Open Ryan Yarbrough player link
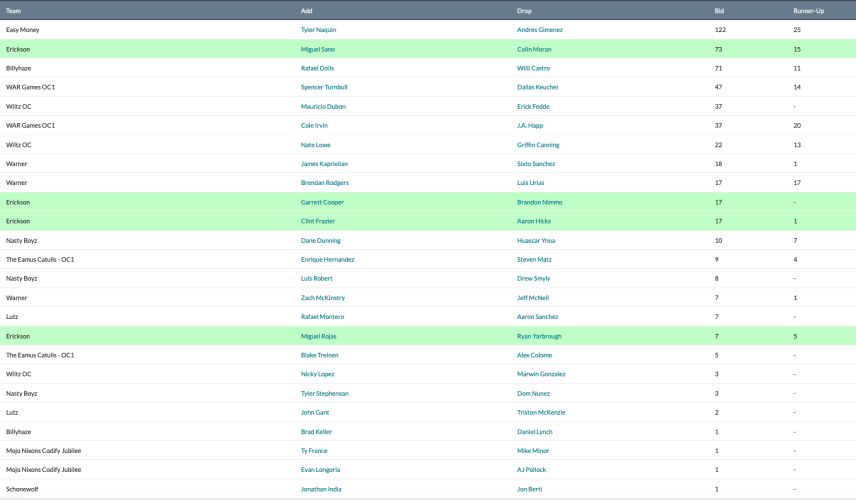The image size is (856, 500). [x=539, y=336]
